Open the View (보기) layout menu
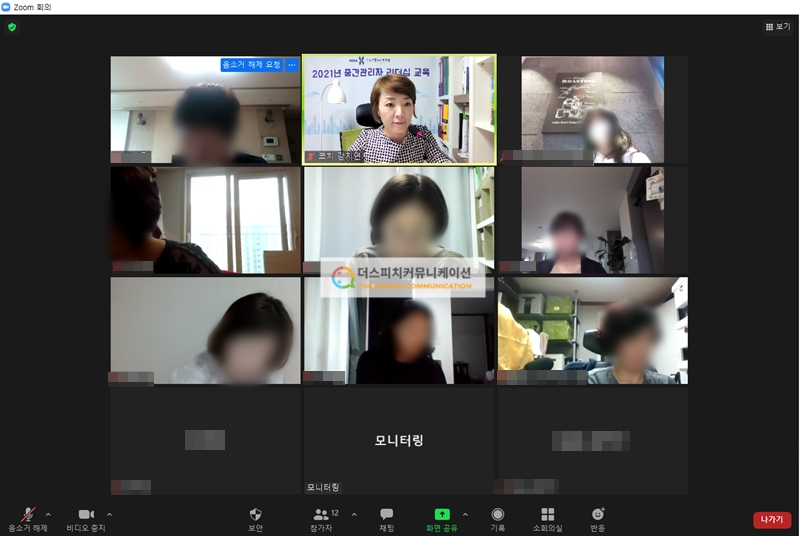Screen dimensions: 800x536 (777, 27)
